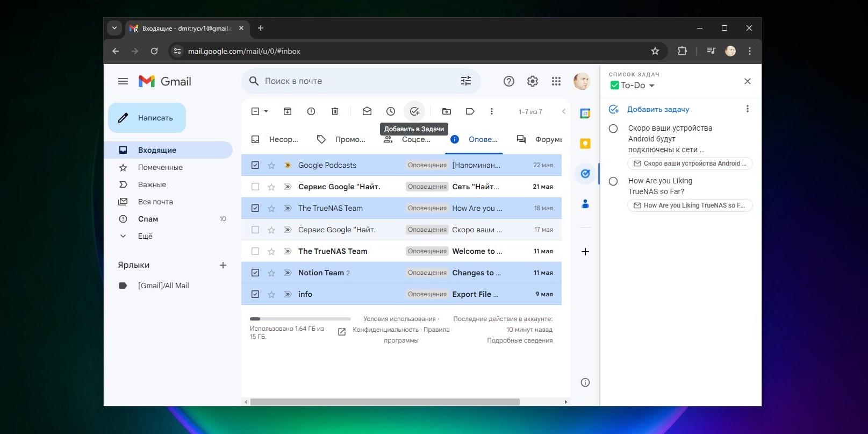The width and height of the screenshot is (868, 434).
Task: Switch to the Промо… tab
Action: click(341, 139)
